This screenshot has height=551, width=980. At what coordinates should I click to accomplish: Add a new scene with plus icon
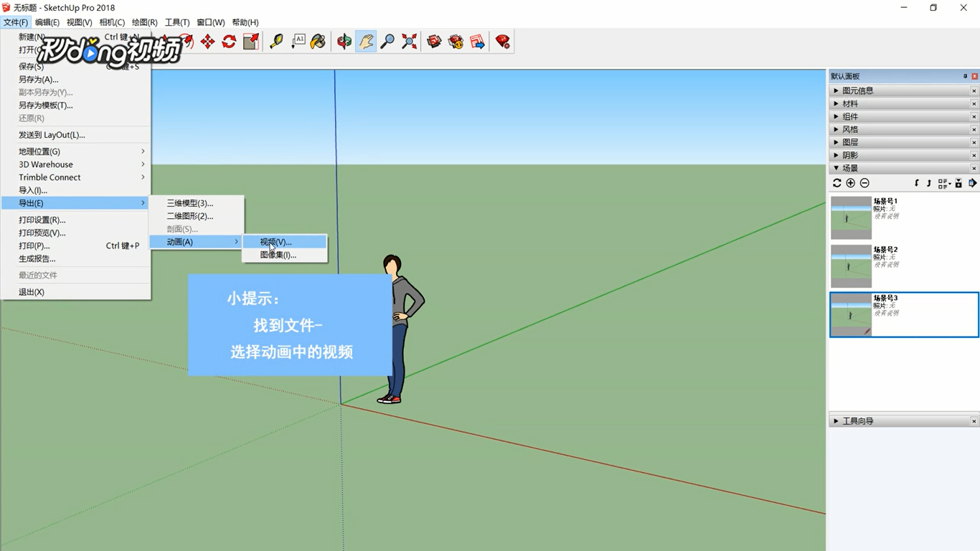pos(851,183)
